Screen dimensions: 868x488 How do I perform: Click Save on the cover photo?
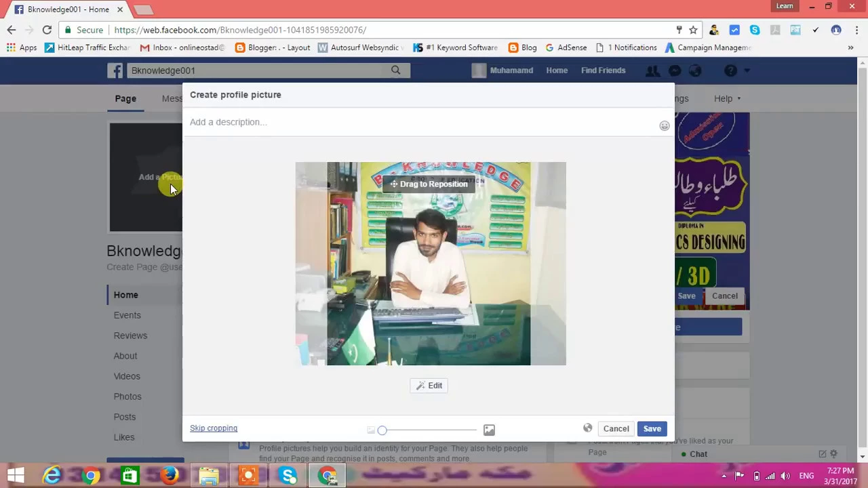click(x=686, y=296)
